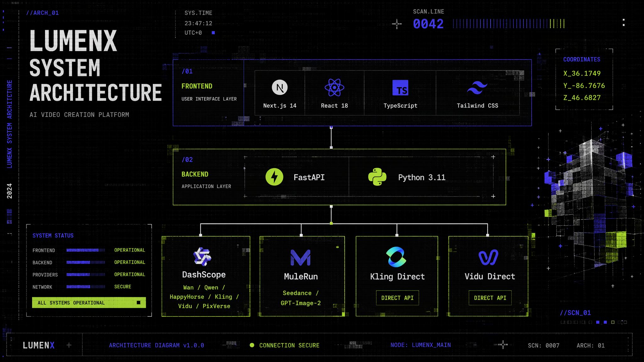Click the DashScope knot logo
Image resolution: width=644 pixels, height=362 pixels.
[x=203, y=256]
